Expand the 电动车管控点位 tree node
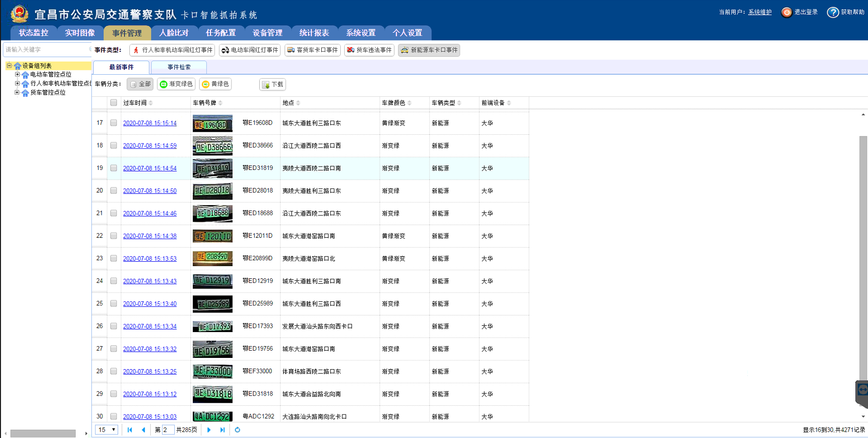 (17, 75)
